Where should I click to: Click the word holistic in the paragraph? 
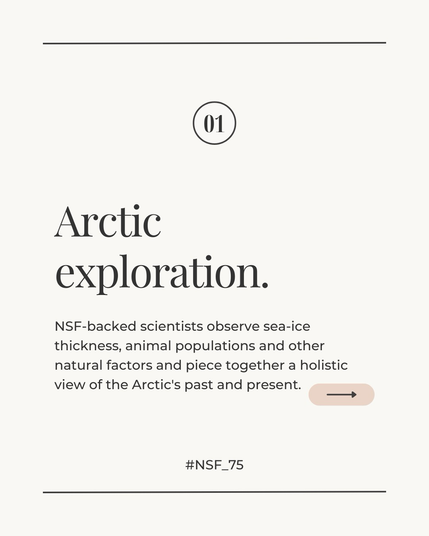click(324, 365)
